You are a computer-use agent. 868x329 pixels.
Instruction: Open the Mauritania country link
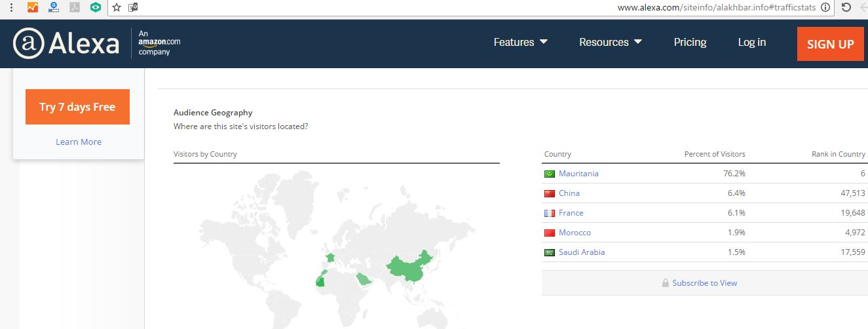pyautogui.click(x=578, y=174)
